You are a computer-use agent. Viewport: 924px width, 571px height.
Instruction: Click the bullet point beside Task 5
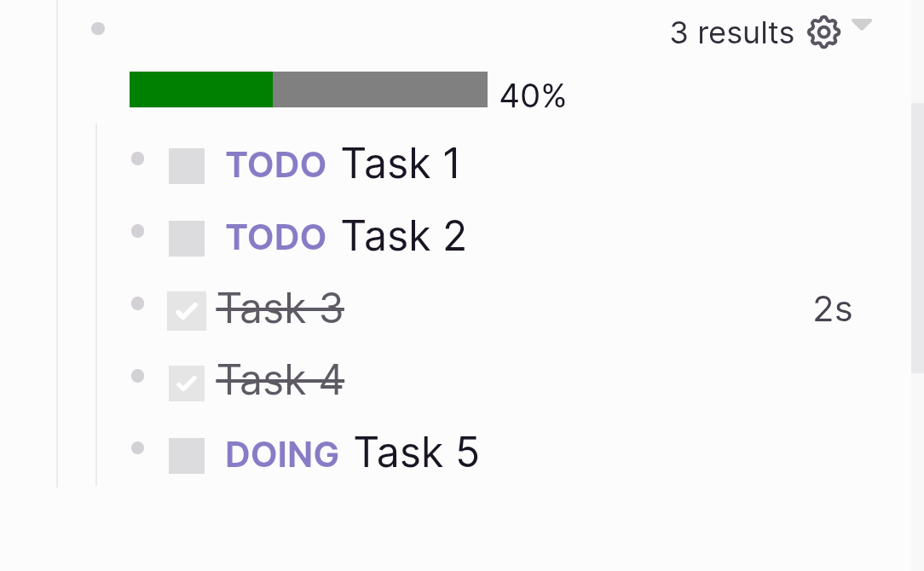click(x=137, y=447)
